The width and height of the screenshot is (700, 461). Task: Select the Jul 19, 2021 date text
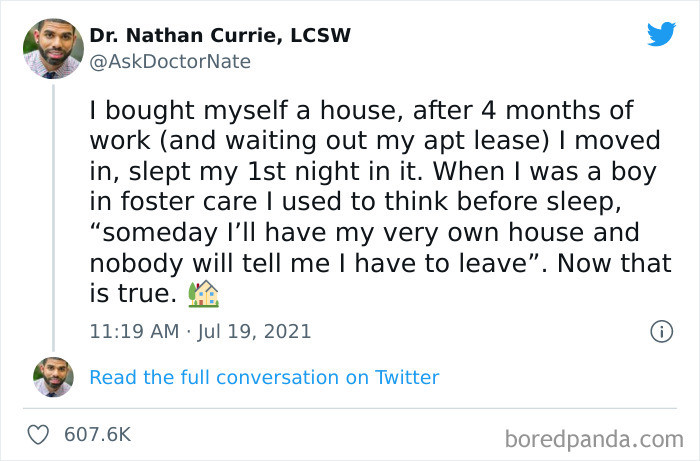(x=253, y=331)
